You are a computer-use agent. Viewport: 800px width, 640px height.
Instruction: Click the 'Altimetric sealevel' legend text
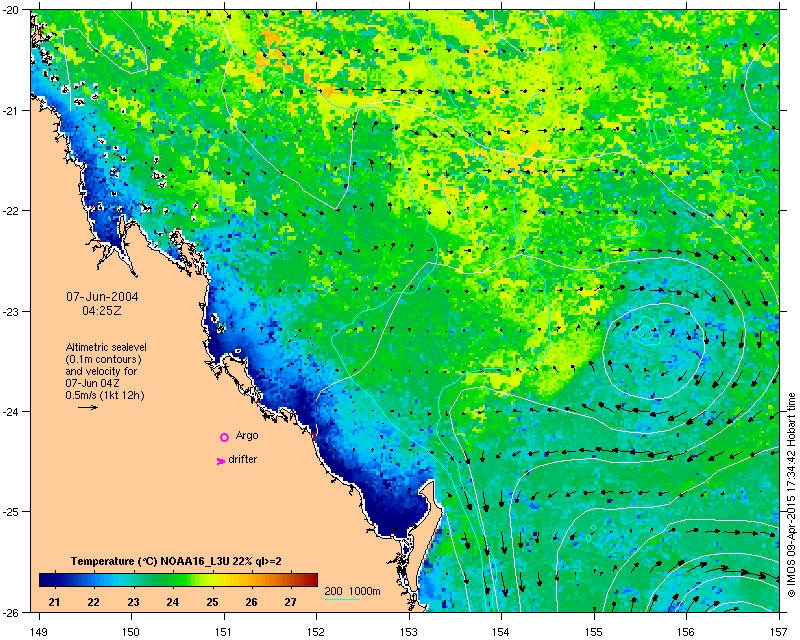pos(106,347)
